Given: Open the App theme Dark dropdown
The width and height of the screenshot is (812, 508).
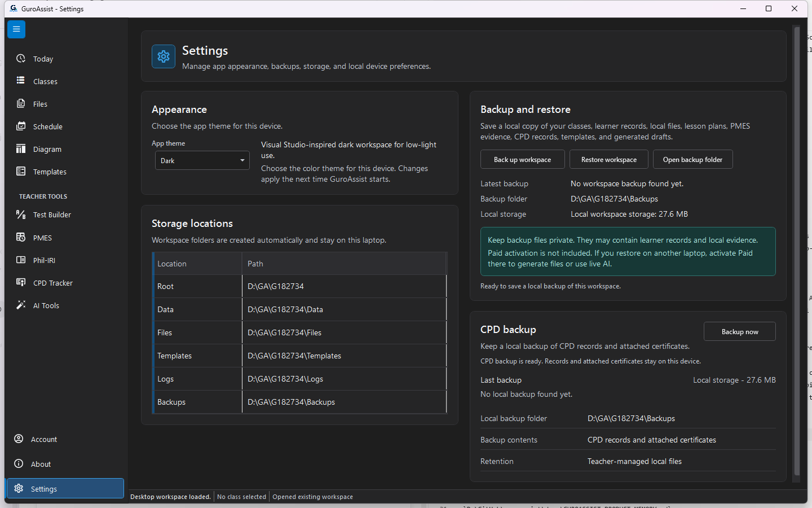Looking at the screenshot, I should pos(202,160).
